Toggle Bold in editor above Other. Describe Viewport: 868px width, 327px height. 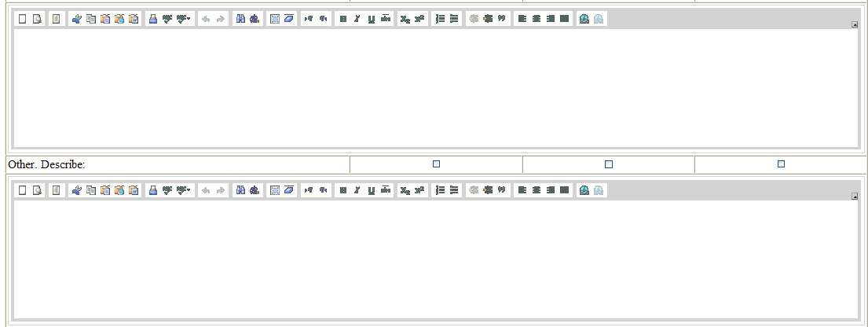342,19
